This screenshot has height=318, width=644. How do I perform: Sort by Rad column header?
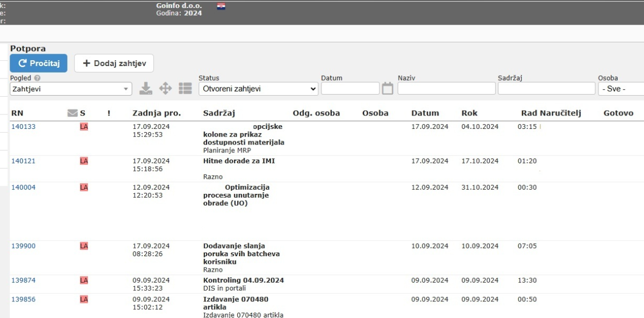pos(529,113)
